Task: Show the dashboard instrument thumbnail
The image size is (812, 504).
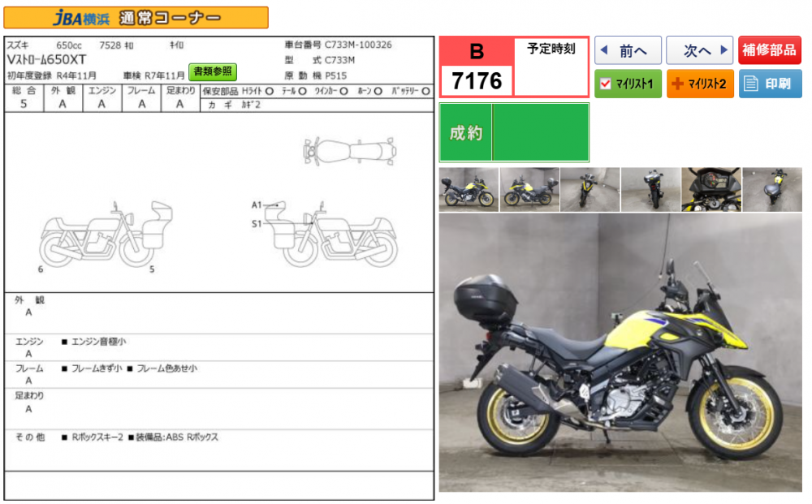Action: pos(711,190)
